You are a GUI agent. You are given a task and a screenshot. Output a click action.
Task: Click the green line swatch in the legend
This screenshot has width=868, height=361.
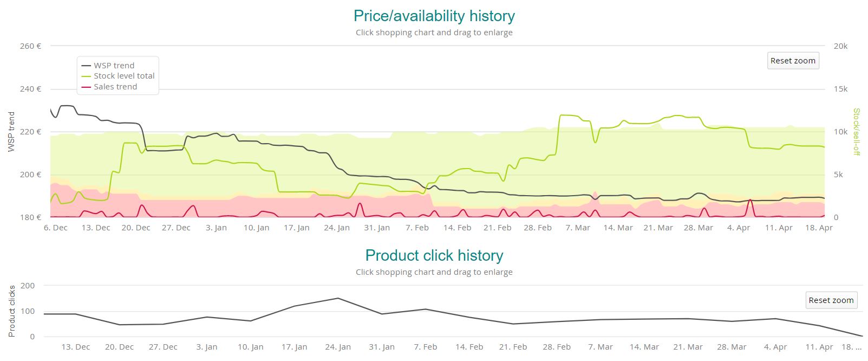tap(86, 76)
